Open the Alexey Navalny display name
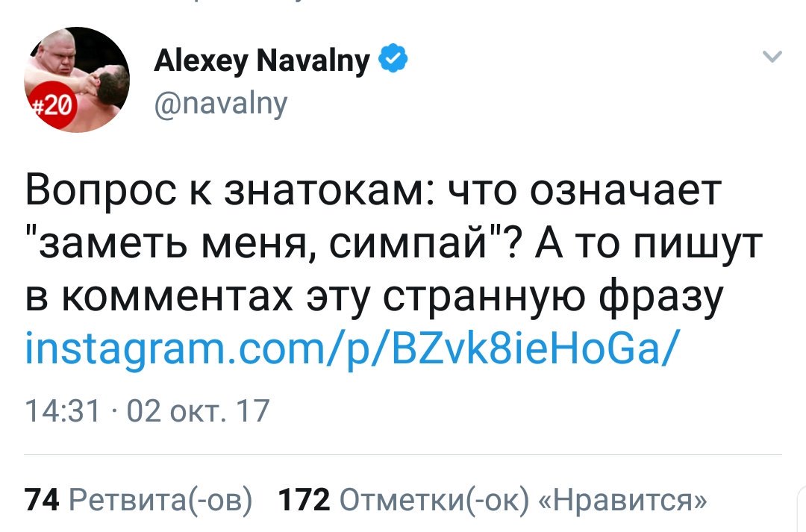Screen dimensions: 806x532 tap(261, 59)
